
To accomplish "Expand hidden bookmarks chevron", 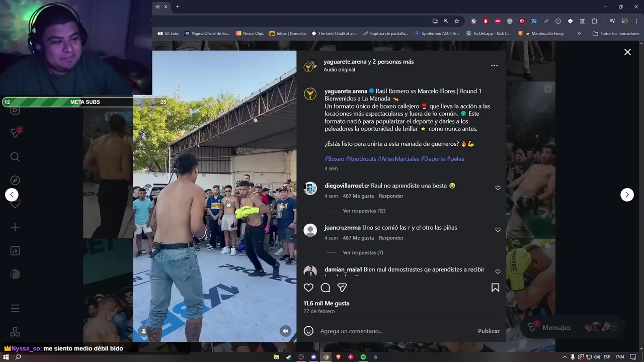I will click(x=579, y=34).
